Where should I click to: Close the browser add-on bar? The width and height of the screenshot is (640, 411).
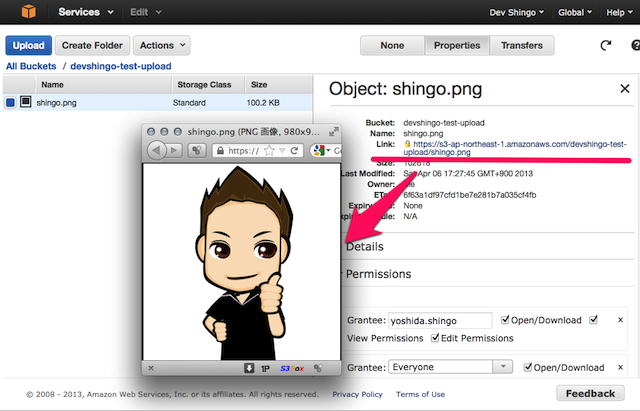point(151,368)
